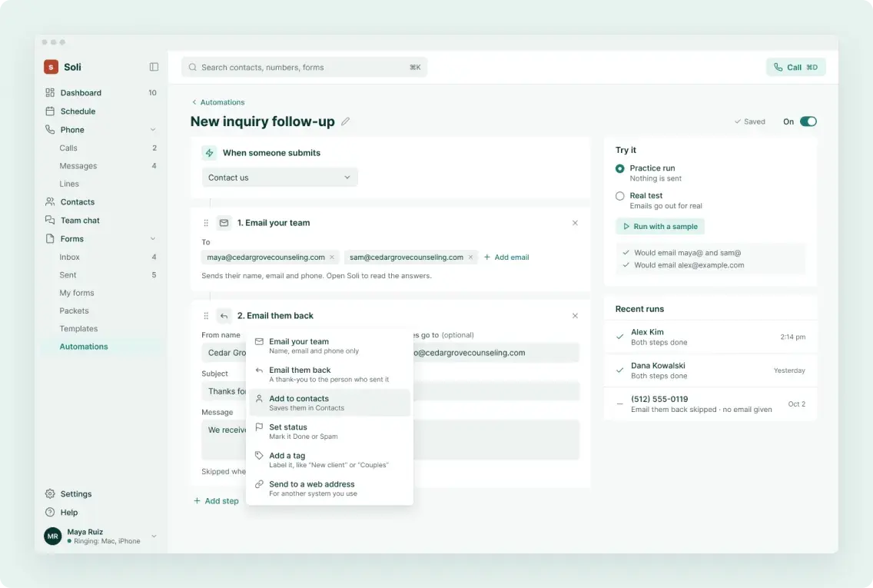Open Forms Inbox in the sidebar
This screenshot has height=588, width=873.
click(101, 257)
